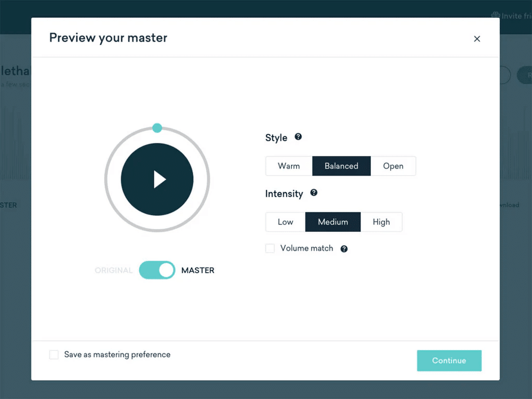This screenshot has width=532, height=399.
Task: Select the Warm style
Action: [289, 166]
